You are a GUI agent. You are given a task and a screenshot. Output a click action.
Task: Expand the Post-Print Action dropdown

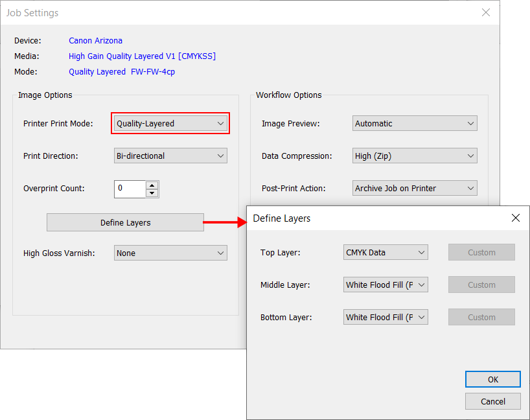(x=415, y=188)
